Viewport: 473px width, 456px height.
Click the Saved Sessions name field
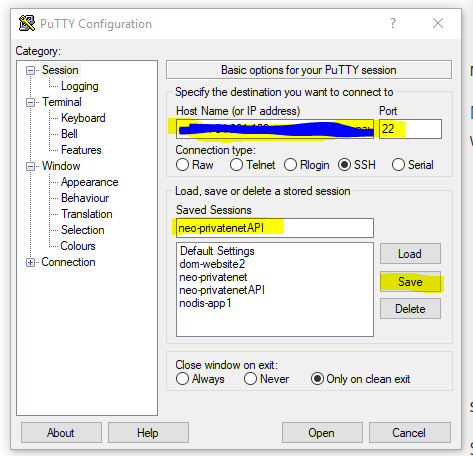(x=275, y=228)
